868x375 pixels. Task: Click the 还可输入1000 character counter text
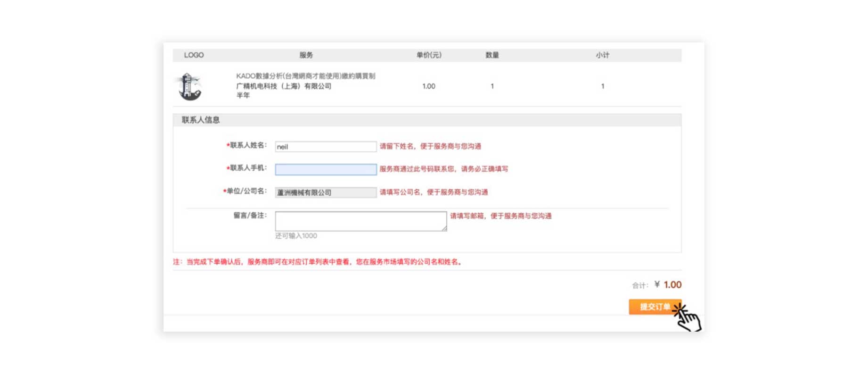click(296, 236)
